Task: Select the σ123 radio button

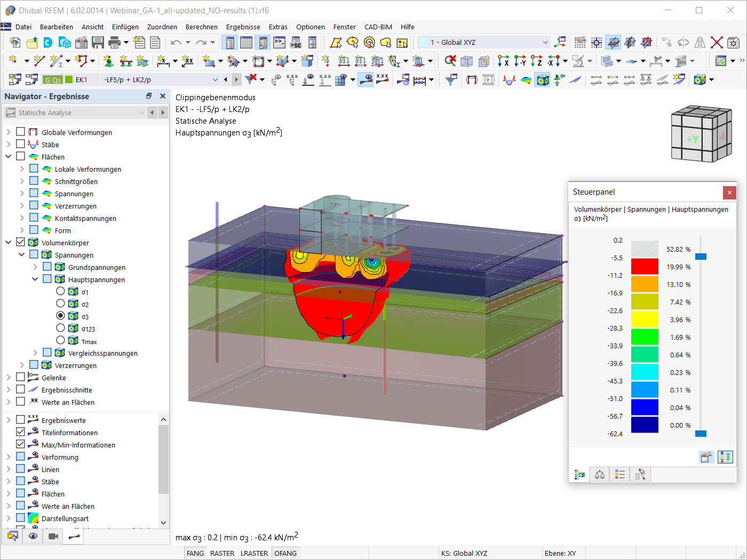Action: pyautogui.click(x=60, y=328)
